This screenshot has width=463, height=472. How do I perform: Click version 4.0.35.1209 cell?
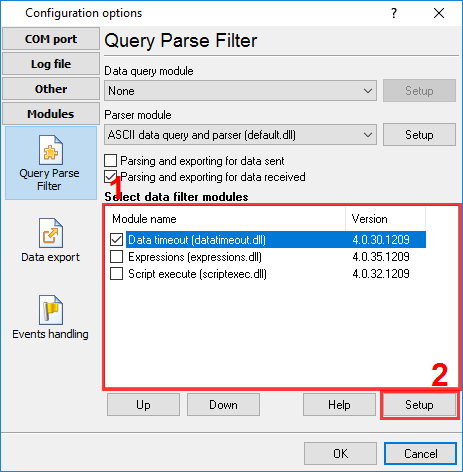click(381, 257)
